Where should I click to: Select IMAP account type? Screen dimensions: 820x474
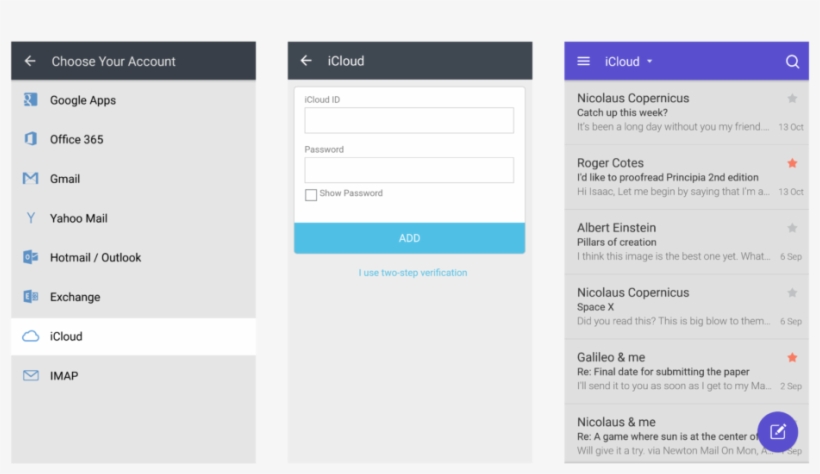(133, 376)
